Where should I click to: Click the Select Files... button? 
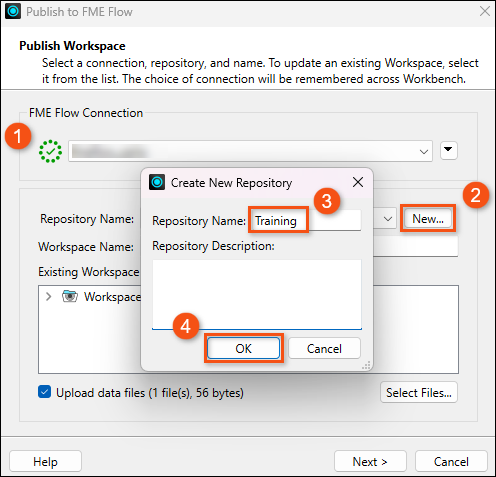coord(419,392)
